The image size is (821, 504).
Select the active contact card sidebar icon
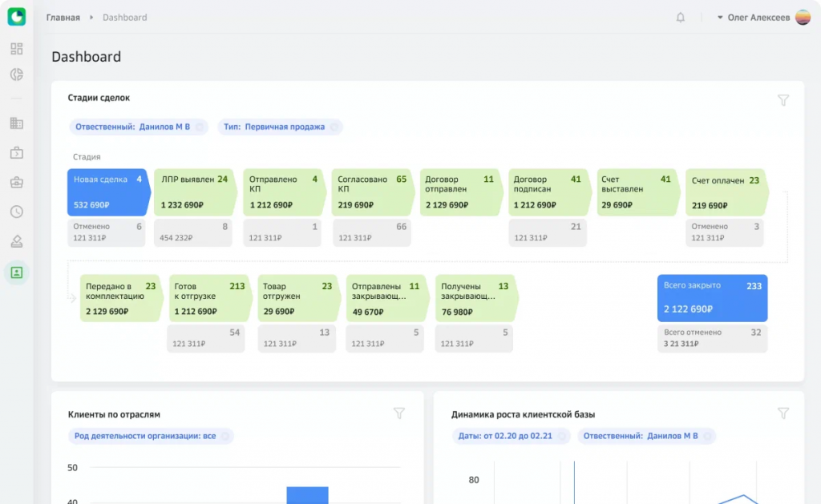[17, 272]
